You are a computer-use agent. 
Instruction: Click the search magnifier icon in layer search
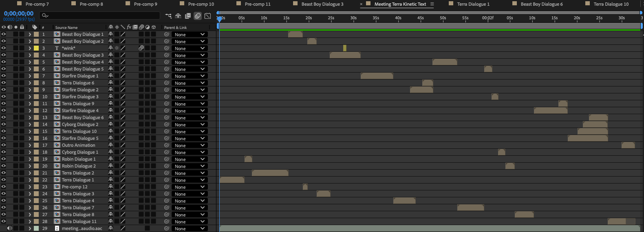pos(45,15)
